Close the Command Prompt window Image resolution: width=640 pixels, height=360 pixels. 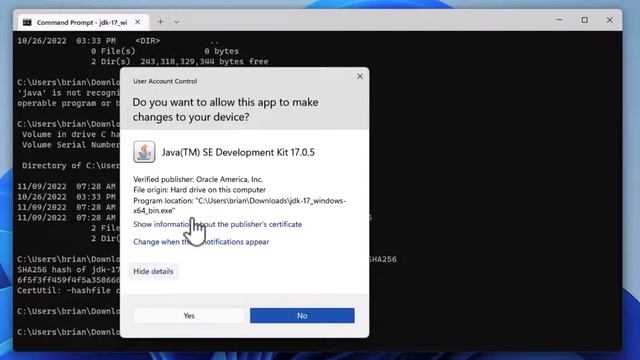(x=610, y=20)
